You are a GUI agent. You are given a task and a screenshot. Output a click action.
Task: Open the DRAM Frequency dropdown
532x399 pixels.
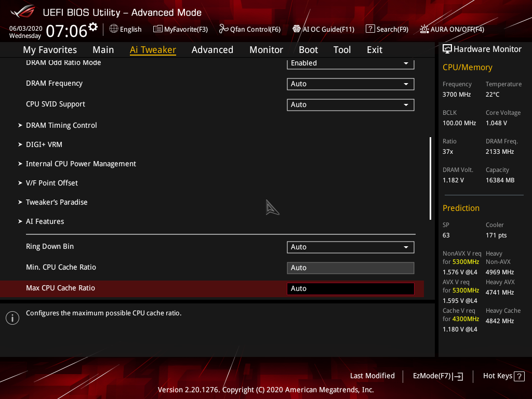[350, 84]
